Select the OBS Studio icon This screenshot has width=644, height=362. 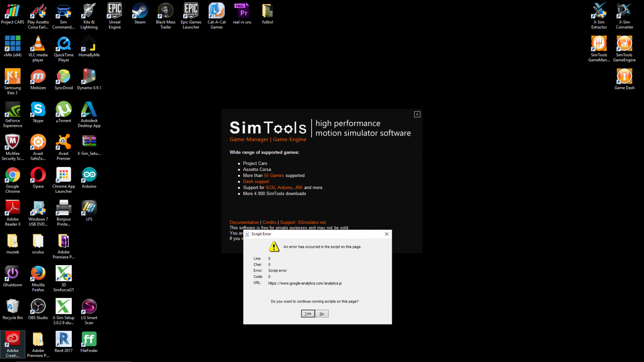coord(38,309)
